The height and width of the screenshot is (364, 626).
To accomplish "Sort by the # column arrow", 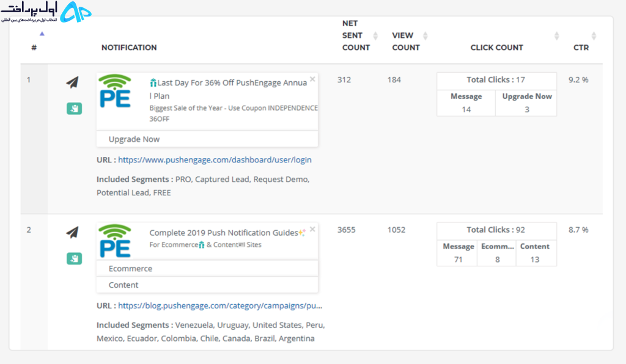I will [42, 34].
